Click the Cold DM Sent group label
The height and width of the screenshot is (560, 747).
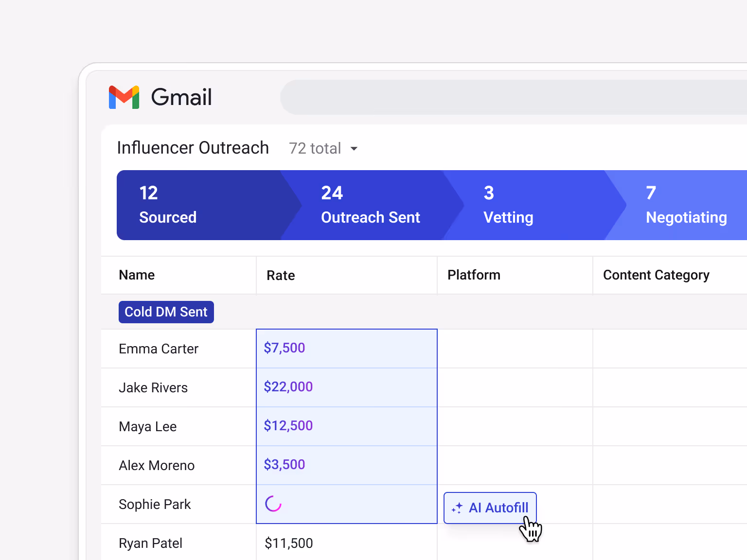[166, 312]
